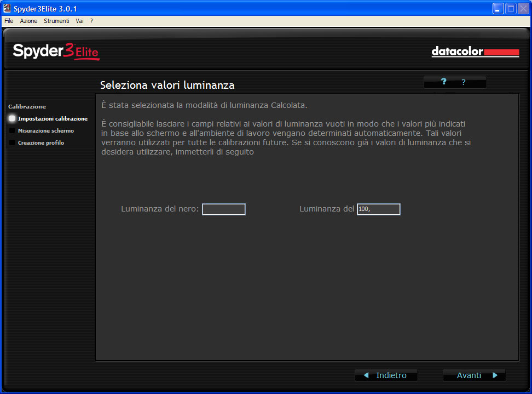Click the Calibrazione sidebar heading
Screen dimensions: 532x394
(x=27, y=107)
